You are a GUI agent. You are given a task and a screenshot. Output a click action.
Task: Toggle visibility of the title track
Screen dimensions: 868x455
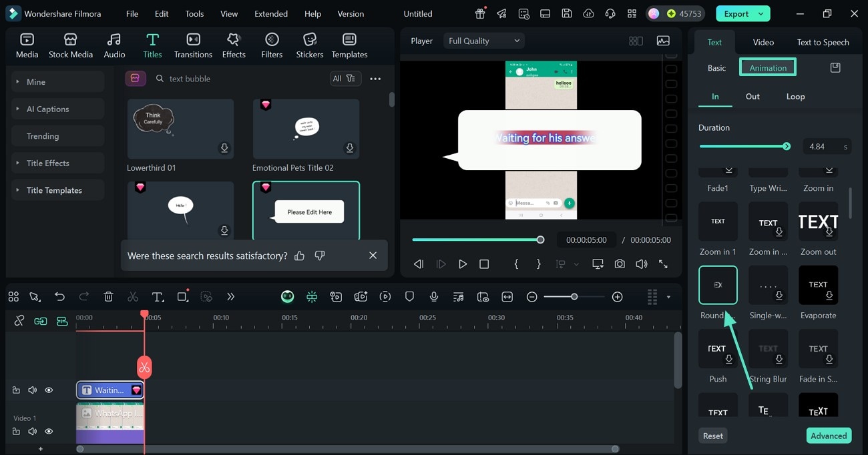point(49,390)
